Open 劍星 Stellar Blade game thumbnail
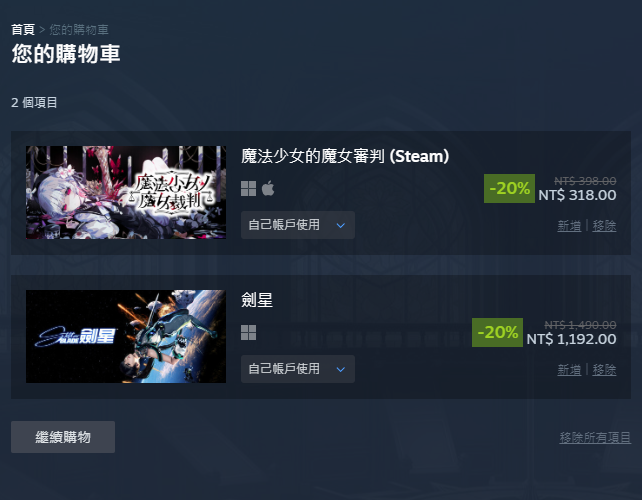 [x=126, y=337]
